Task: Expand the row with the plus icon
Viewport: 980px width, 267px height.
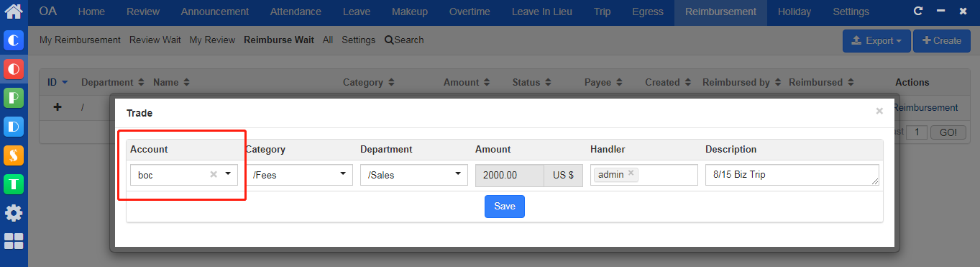Action: pyautogui.click(x=58, y=107)
